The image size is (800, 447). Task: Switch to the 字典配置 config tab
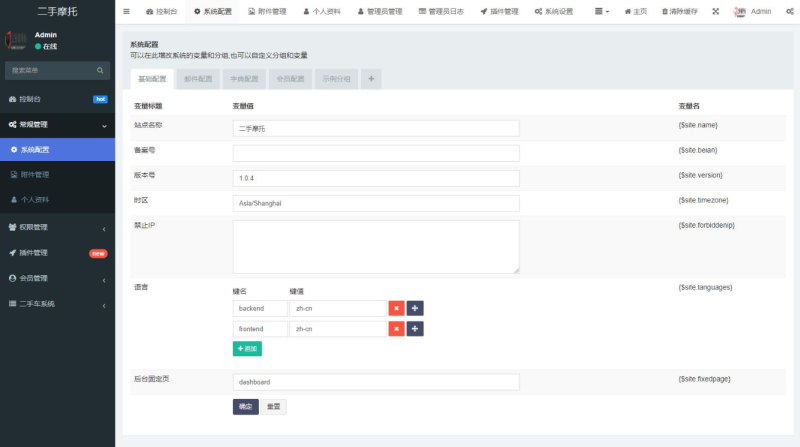(244, 79)
